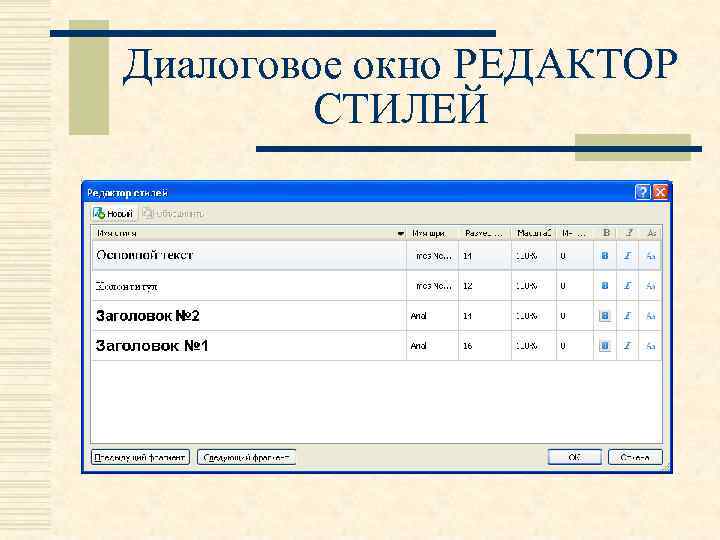Click the Aa column header
The width and height of the screenshot is (720, 540).
tap(651, 233)
